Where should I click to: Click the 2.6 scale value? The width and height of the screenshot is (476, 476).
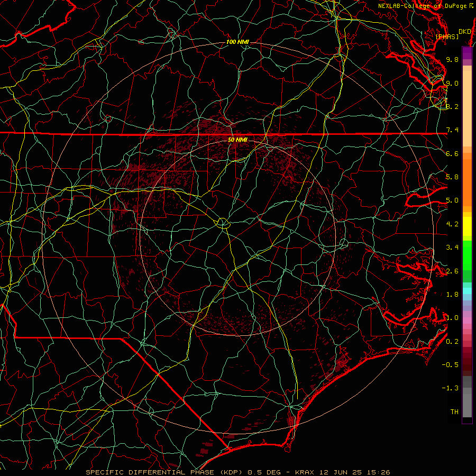[x=452, y=271]
